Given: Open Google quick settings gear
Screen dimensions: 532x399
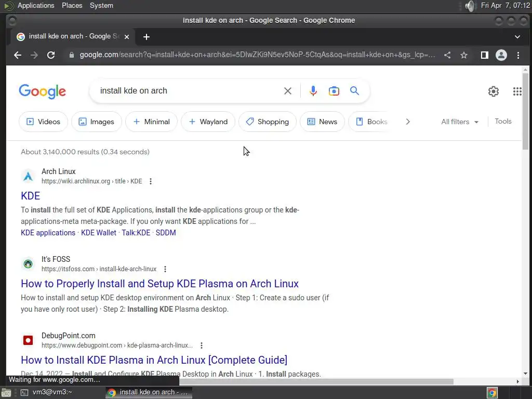Looking at the screenshot, I should click(x=494, y=91).
